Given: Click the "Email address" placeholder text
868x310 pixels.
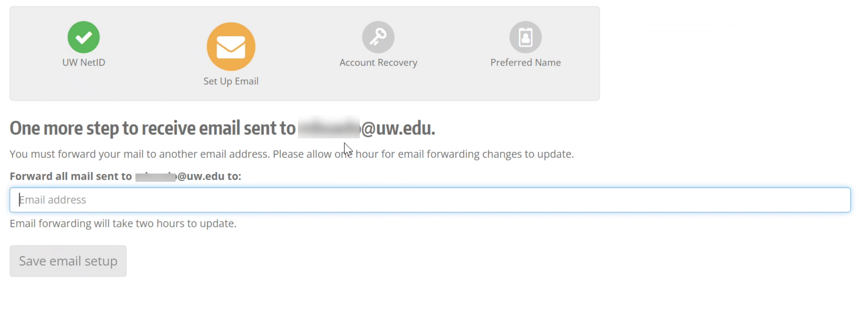Looking at the screenshot, I should click(x=53, y=200).
